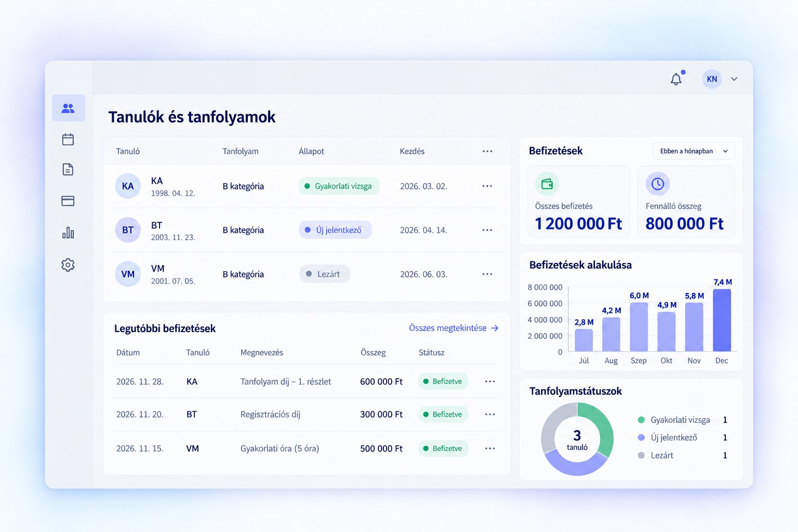Select the Júl bar in payments chart

pos(584,340)
